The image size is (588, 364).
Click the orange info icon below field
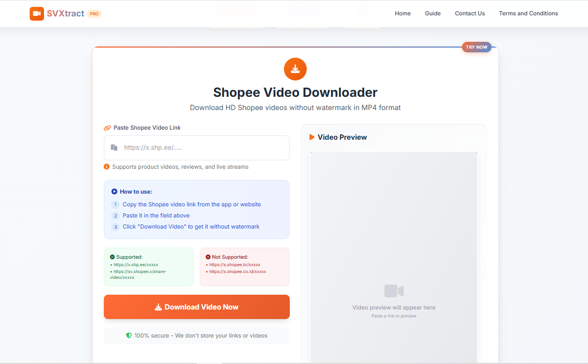click(106, 167)
